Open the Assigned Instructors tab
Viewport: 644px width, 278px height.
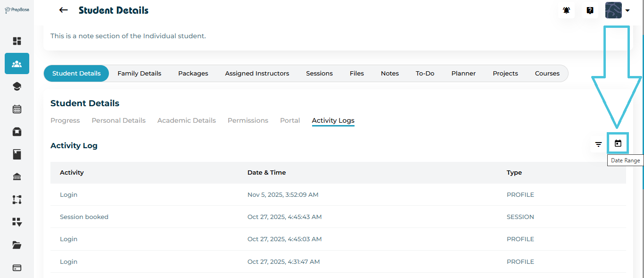[x=257, y=74]
